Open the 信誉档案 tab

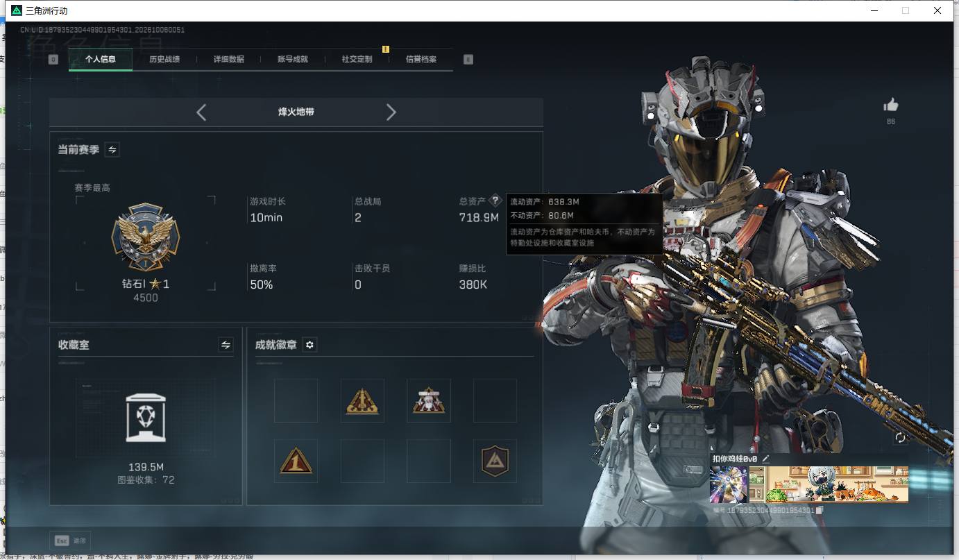[x=421, y=60]
